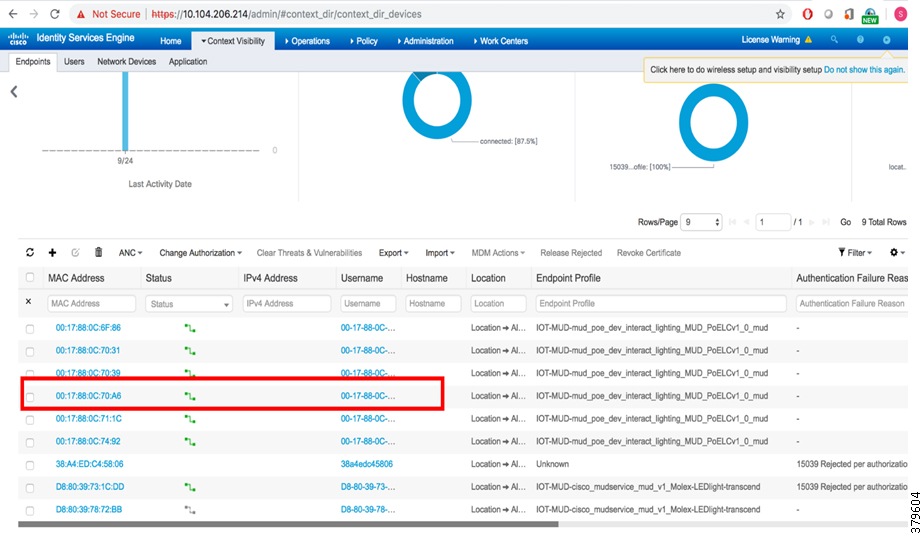This screenshot has height=536, width=924.
Task: Click Clear Threats & Vulnerabilities
Action: 309,253
